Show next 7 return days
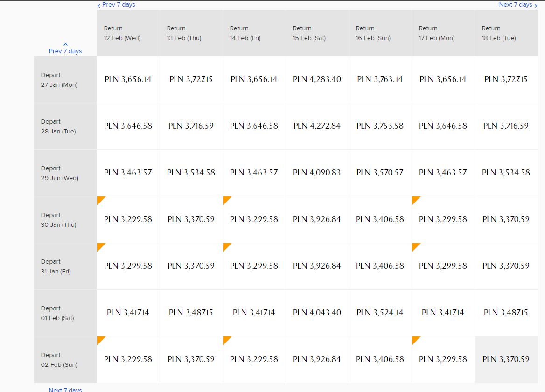The height and width of the screenshot is (392, 545). pyautogui.click(x=518, y=5)
